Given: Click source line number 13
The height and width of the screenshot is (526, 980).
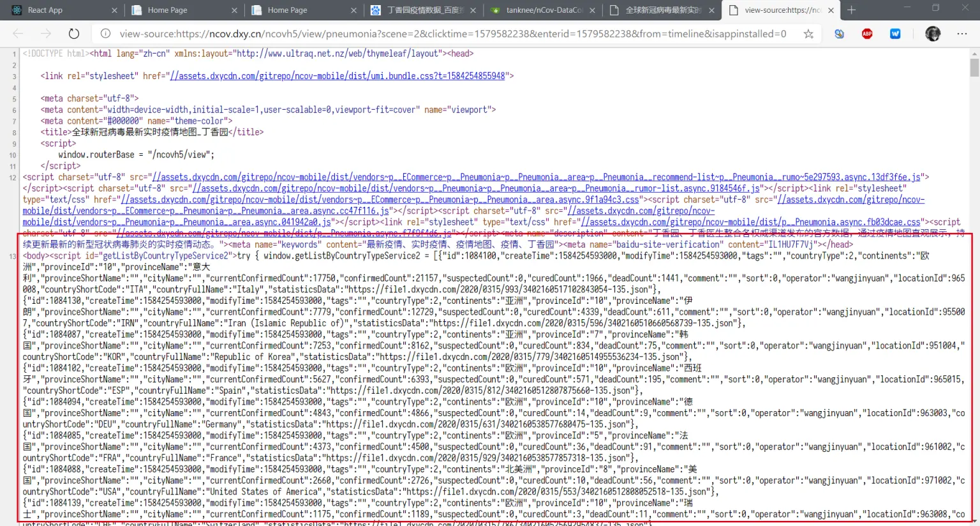Looking at the screenshot, I should 13,256.
